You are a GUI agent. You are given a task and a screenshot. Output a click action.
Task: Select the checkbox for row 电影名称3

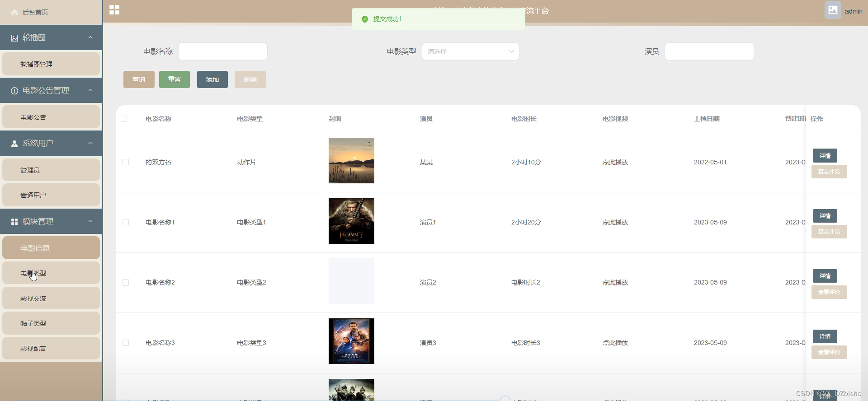coord(126,343)
